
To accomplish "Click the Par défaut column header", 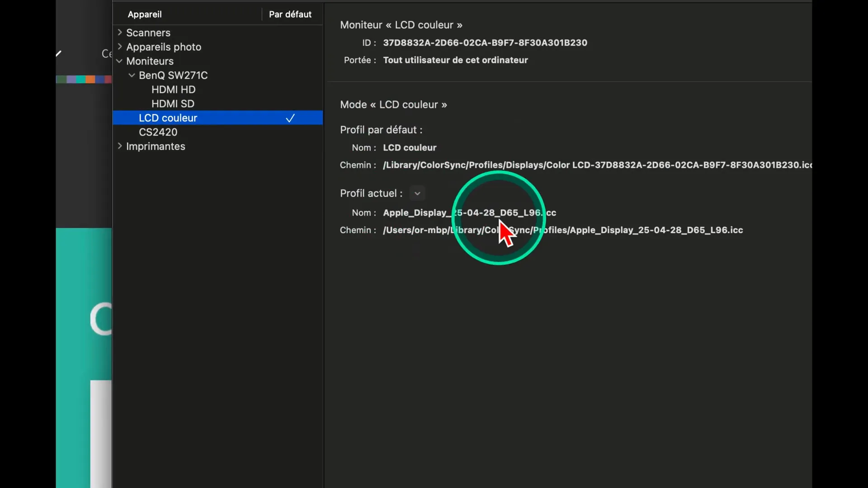I will pyautogui.click(x=290, y=14).
